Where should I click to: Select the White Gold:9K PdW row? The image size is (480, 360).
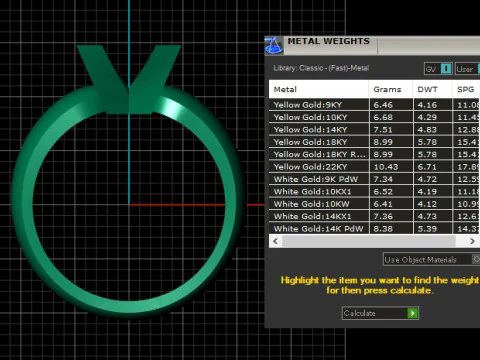pos(374,179)
